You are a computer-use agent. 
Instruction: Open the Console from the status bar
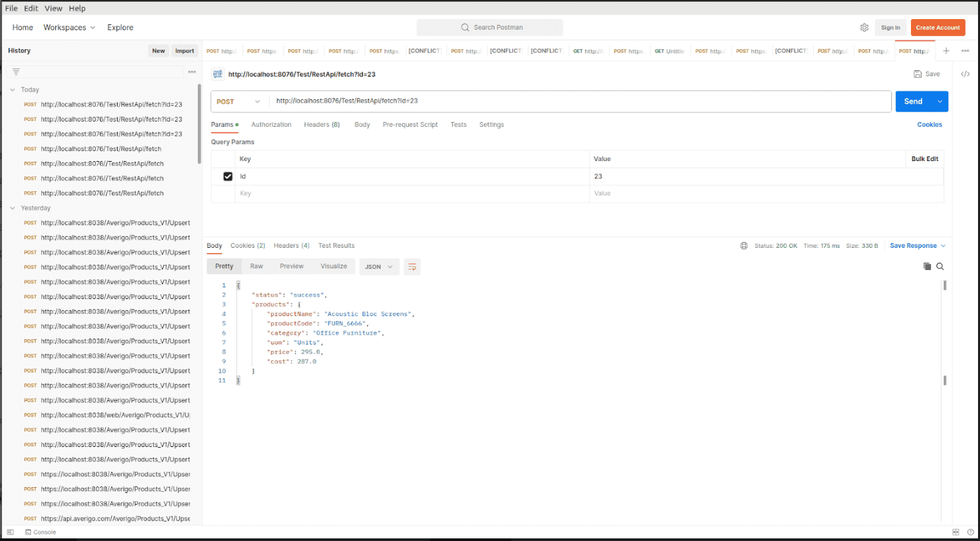point(41,532)
